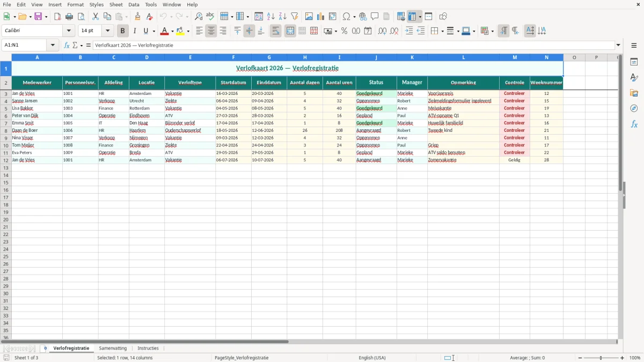This screenshot has width=644, height=362.
Task: Expand the formula bar arrow
Action: (618, 46)
